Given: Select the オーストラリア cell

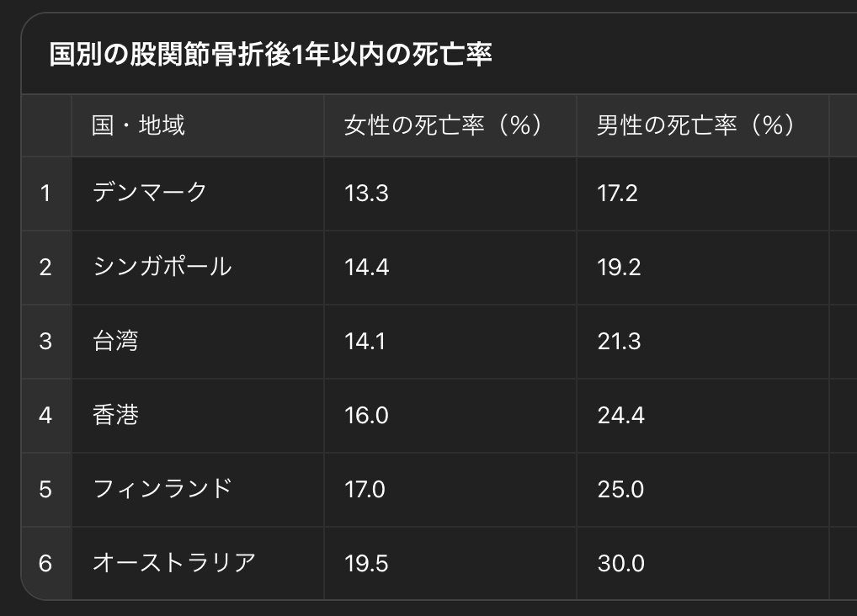Looking at the screenshot, I should tap(174, 563).
